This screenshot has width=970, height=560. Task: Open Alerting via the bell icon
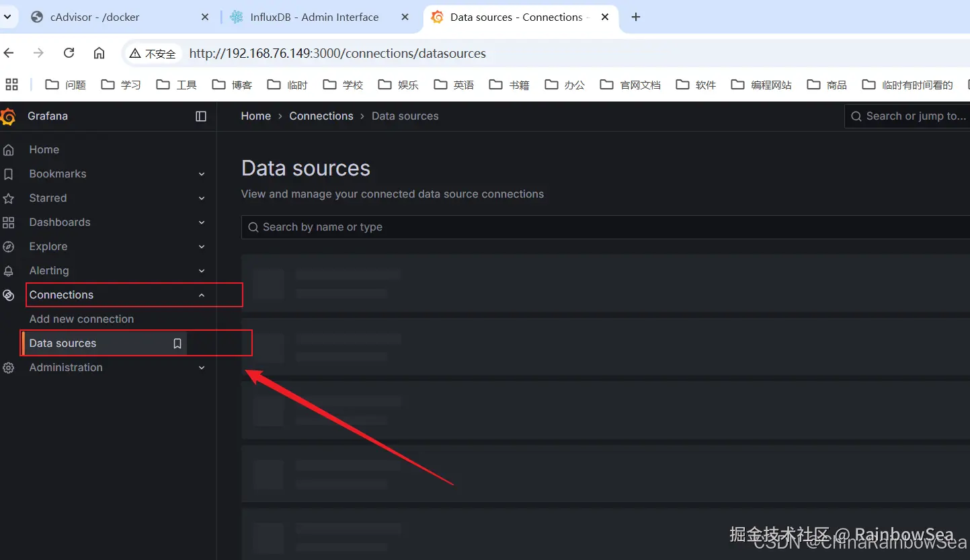pos(9,271)
